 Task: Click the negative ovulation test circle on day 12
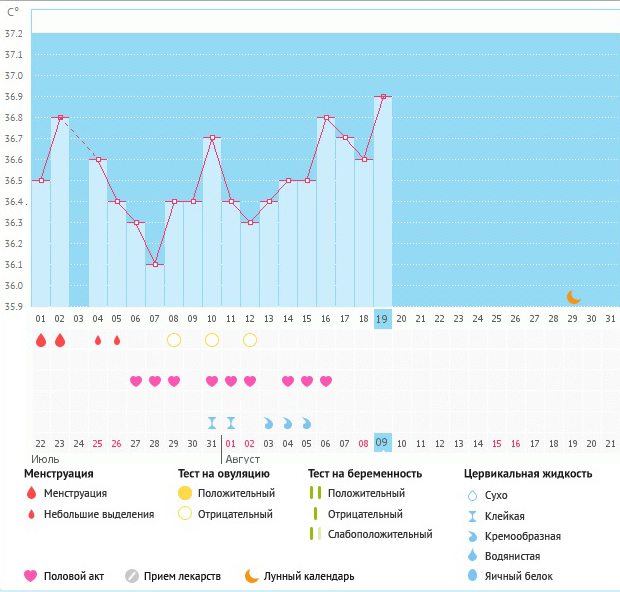(250, 340)
